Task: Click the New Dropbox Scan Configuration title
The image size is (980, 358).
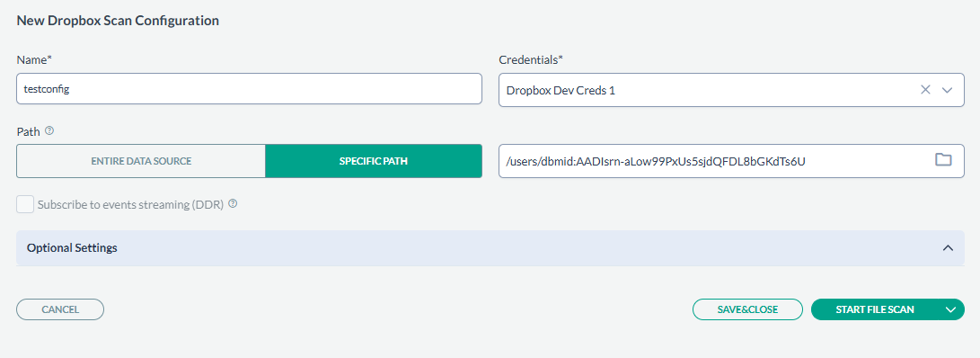Action: [118, 21]
